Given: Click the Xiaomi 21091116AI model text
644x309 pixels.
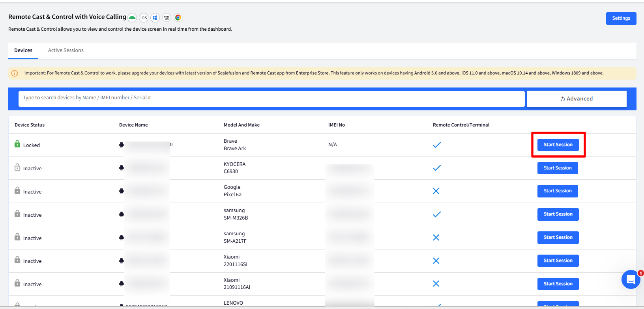Looking at the screenshot, I should pos(237,283).
